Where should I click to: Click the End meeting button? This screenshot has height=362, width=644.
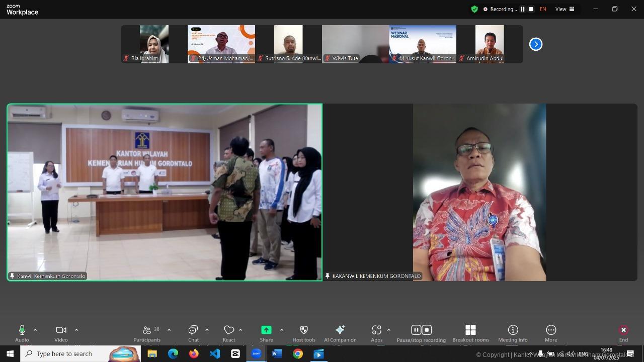(623, 330)
